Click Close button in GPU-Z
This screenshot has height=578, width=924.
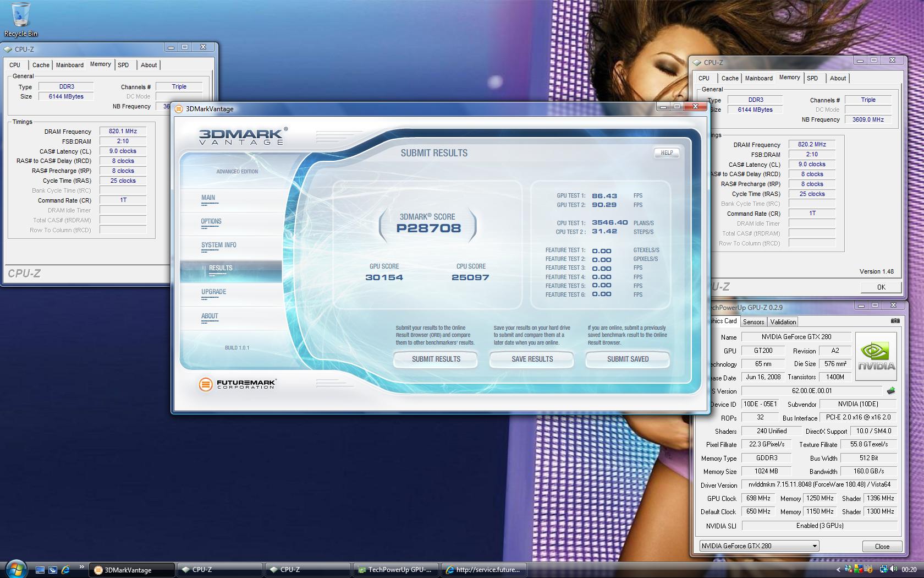coord(882,546)
